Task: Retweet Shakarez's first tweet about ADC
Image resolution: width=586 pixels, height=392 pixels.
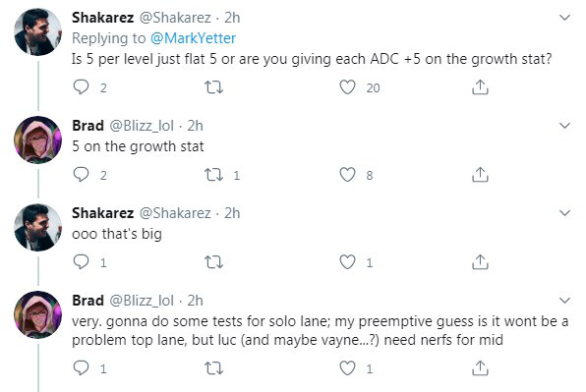Action: pos(213,87)
